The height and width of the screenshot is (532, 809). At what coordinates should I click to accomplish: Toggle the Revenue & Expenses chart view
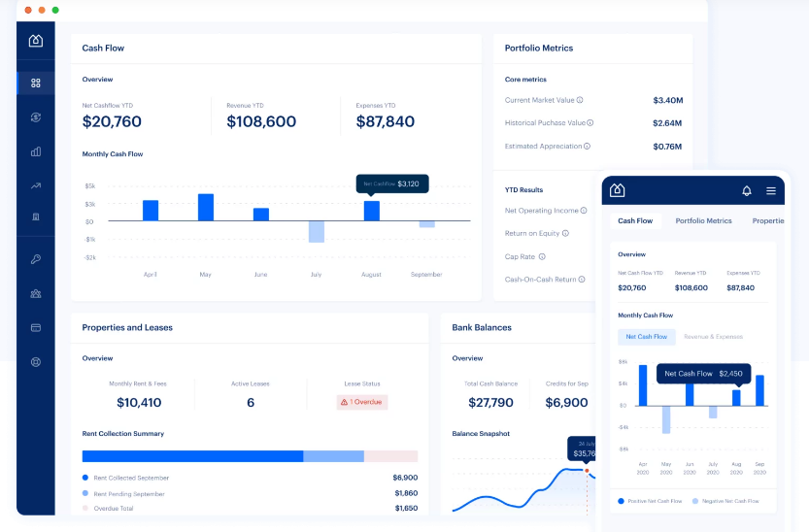pos(713,337)
